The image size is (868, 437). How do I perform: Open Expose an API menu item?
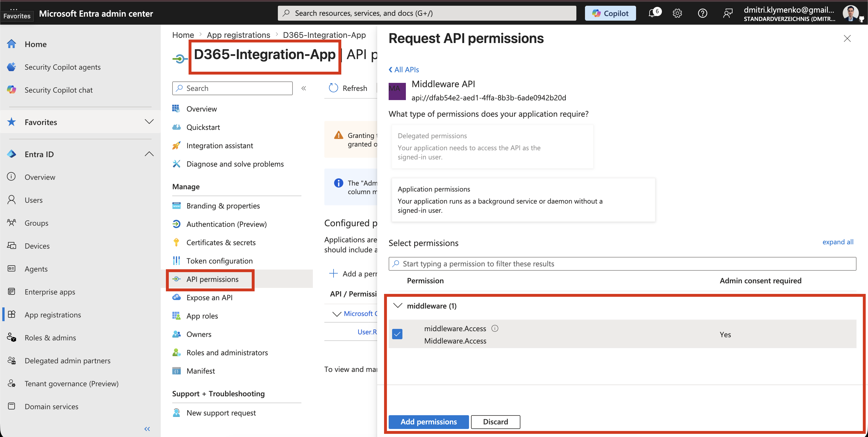209,298
